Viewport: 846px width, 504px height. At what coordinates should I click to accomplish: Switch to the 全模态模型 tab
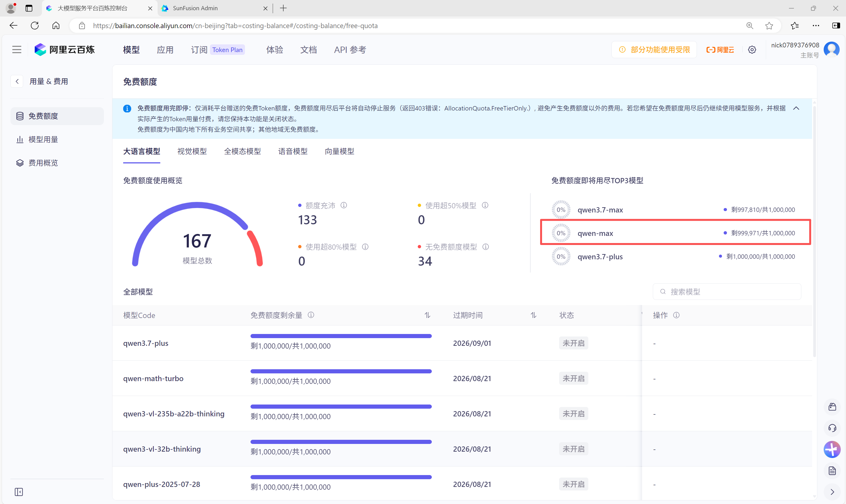tap(243, 151)
